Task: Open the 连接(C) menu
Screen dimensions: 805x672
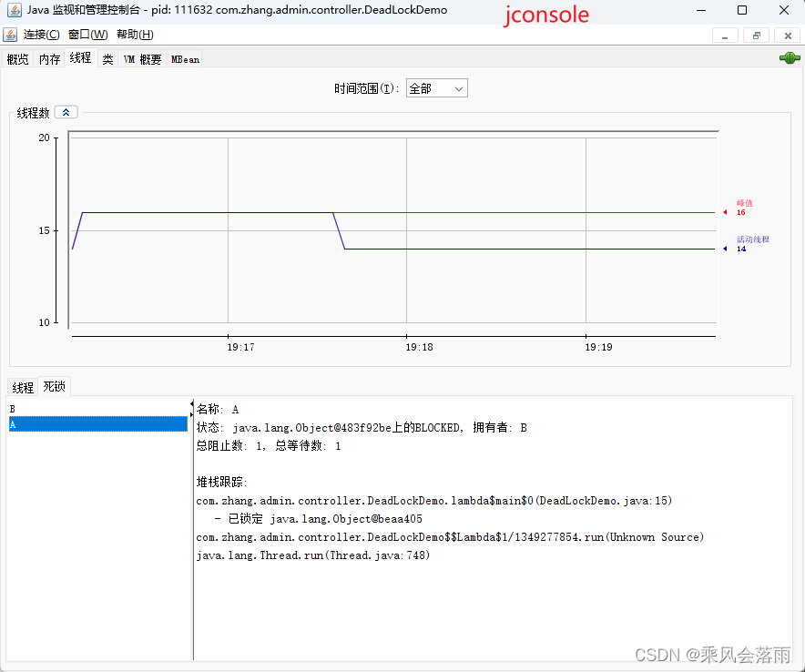Action: coord(42,35)
